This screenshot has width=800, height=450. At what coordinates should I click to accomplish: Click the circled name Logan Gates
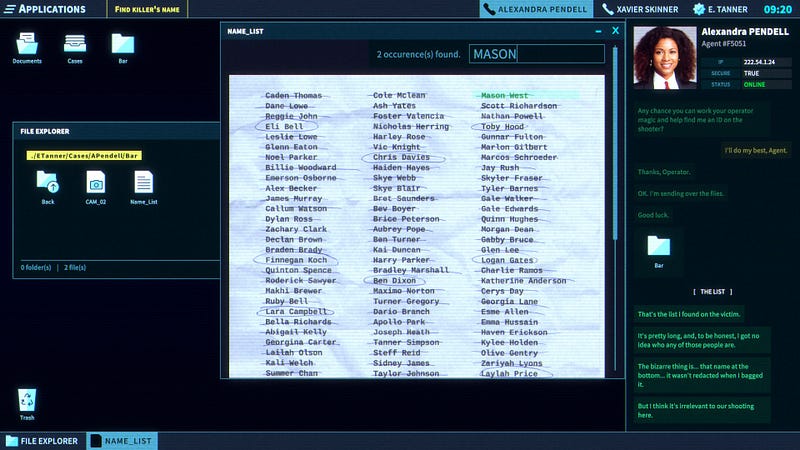coord(507,260)
